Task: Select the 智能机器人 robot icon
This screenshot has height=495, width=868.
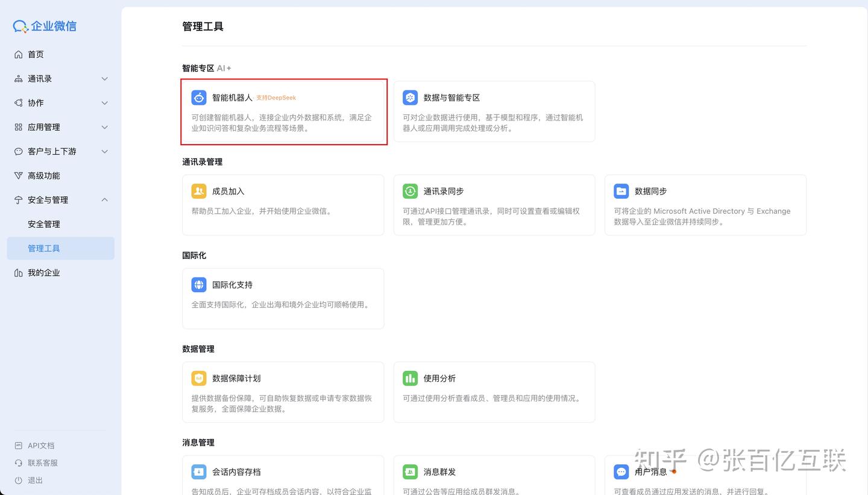Action: pyautogui.click(x=199, y=97)
